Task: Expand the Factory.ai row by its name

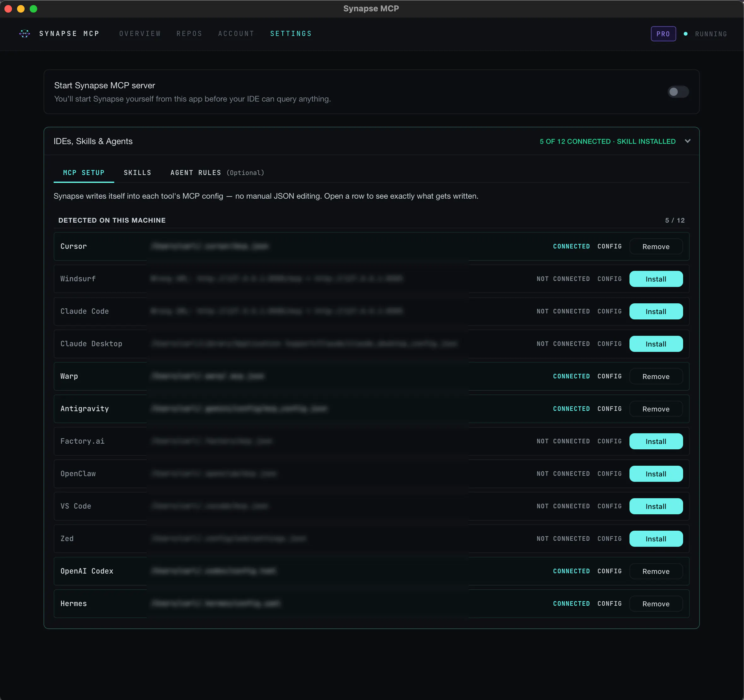Action: tap(82, 442)
